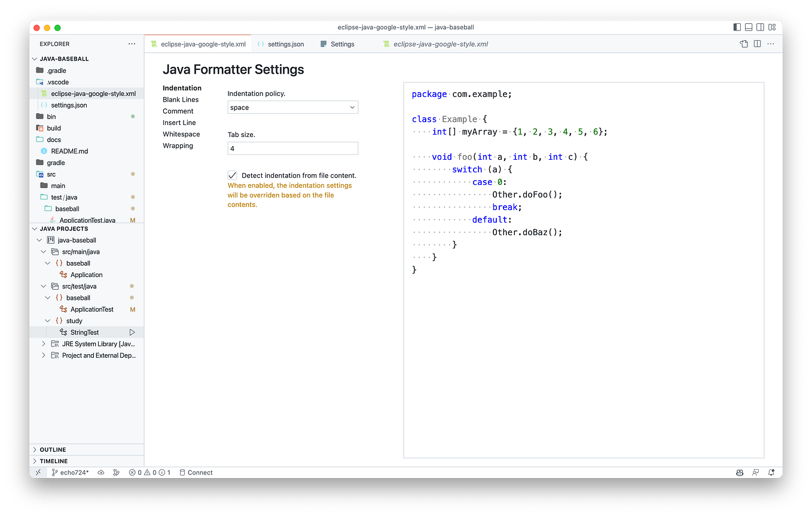Screen dimensions: 812x517
Task: Select Wrapping in the formatter settings sidebar
Action: [178, 145]
